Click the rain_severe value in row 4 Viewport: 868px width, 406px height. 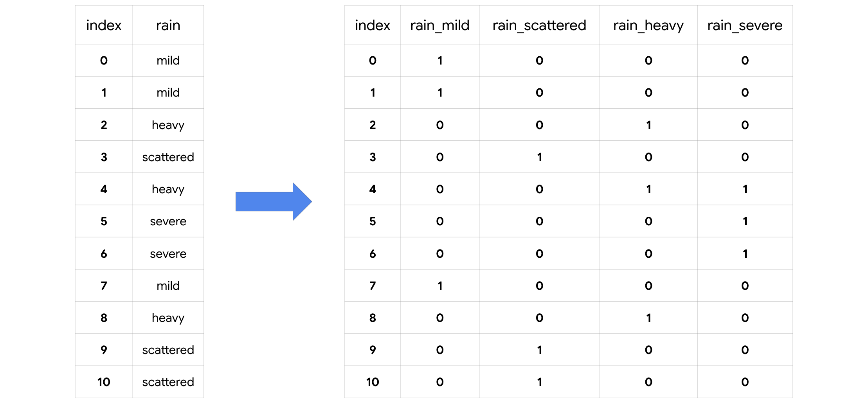pos(745,189)
